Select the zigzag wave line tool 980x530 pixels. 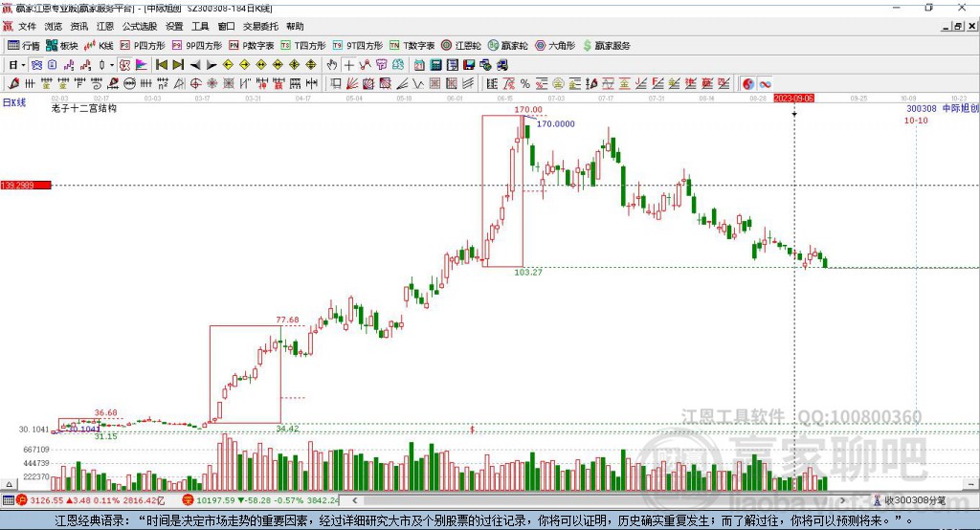click(x=418, y=84)
